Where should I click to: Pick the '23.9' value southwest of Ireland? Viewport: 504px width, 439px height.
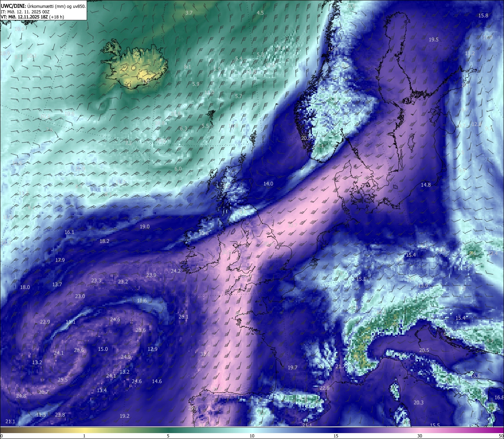[x=151, y=275]
